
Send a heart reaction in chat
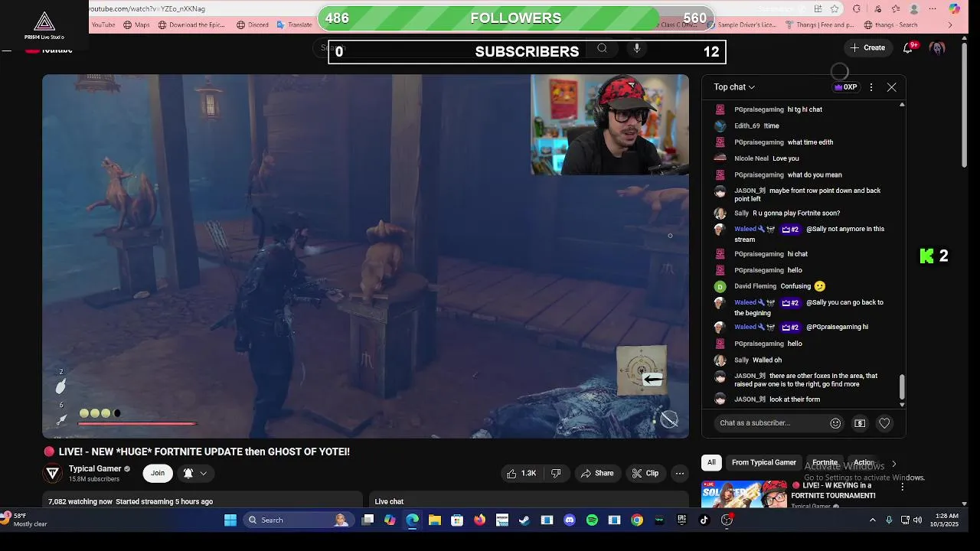pyautogui.click(x=884, y=423)
